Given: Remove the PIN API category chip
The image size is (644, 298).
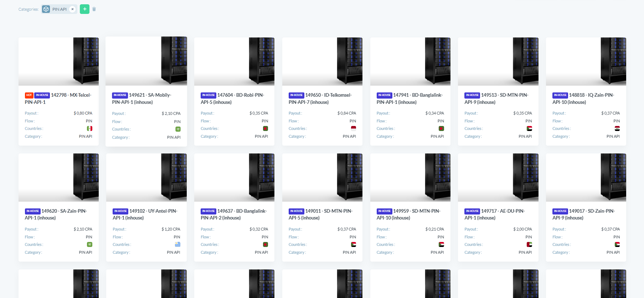Looking at the screenshot, I should [72, 9].
